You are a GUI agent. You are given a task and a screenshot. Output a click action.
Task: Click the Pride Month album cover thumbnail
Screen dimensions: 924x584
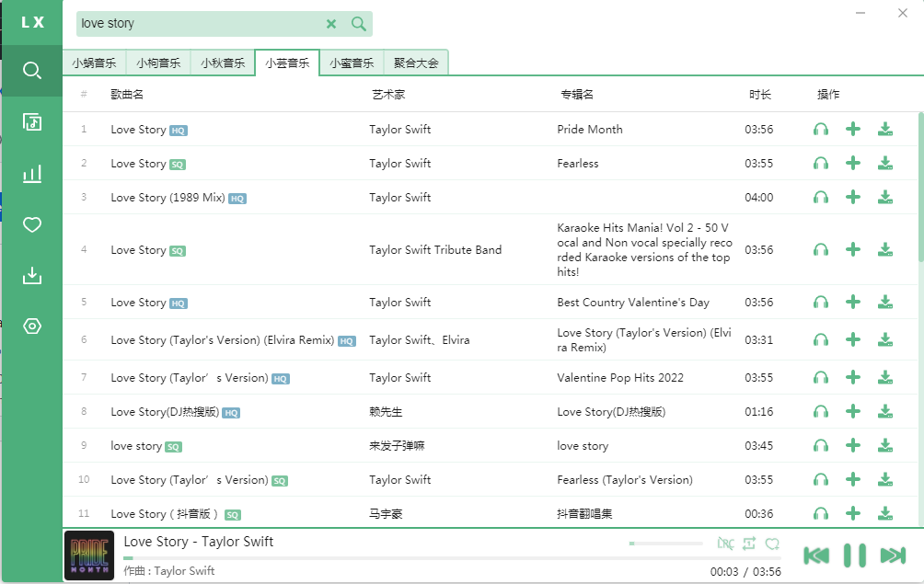(x=89, y=555)
